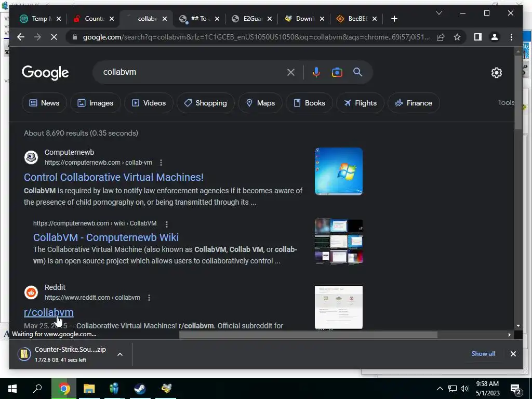The height and width of the screenshot is (399, 532).
Task: Expand the Counter-Strike download options
Action: point(120,354)
